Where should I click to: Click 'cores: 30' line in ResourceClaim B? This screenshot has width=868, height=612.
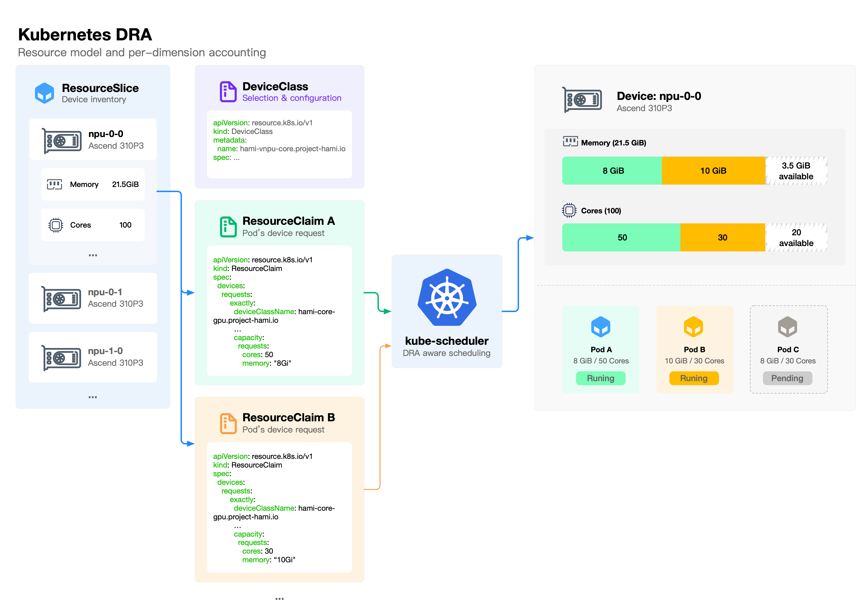click(257, 551)
